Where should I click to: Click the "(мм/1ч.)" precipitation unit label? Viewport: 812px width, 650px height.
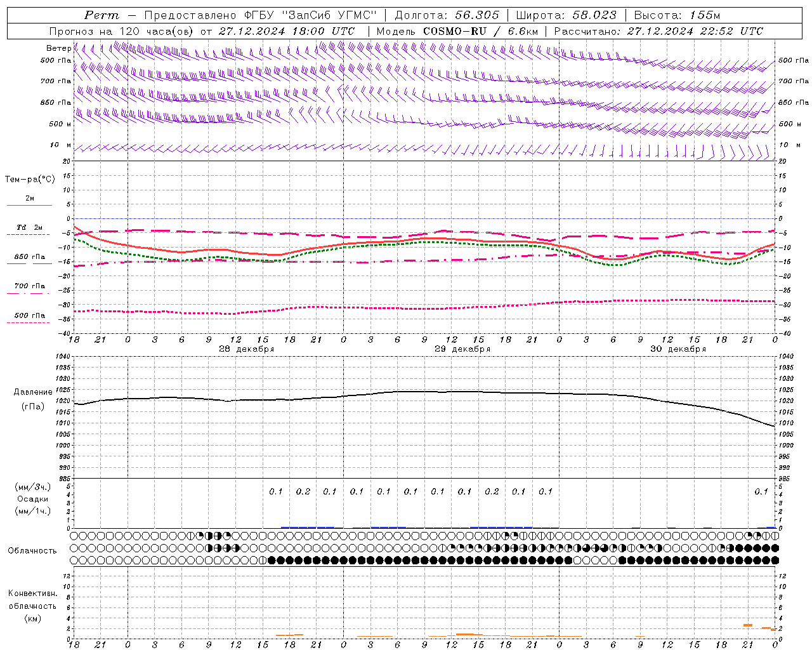33,511
